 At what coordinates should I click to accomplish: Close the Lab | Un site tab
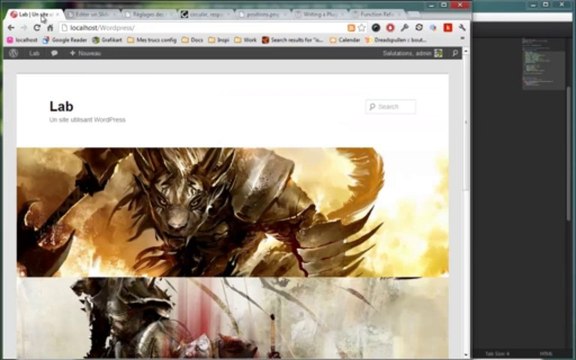57,14
